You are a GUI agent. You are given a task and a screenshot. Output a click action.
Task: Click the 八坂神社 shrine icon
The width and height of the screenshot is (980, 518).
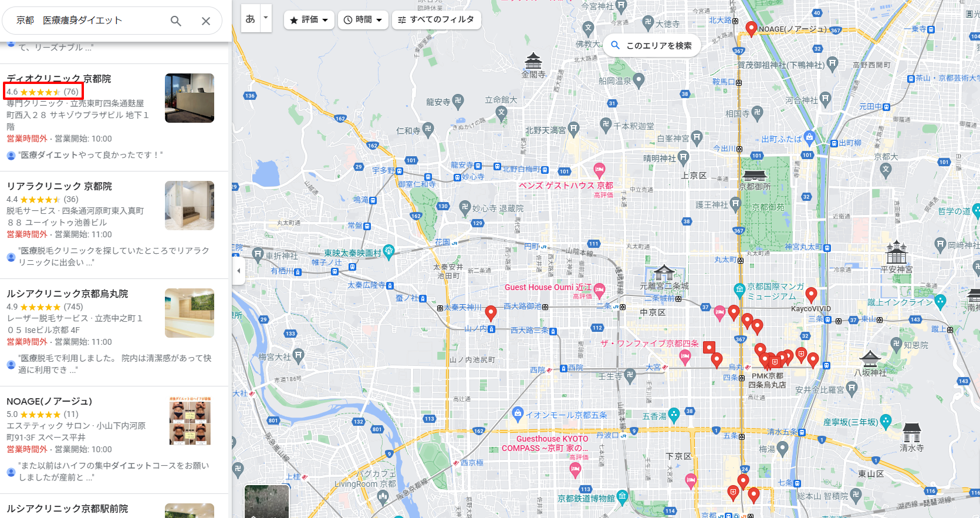[x=870, y=358]
